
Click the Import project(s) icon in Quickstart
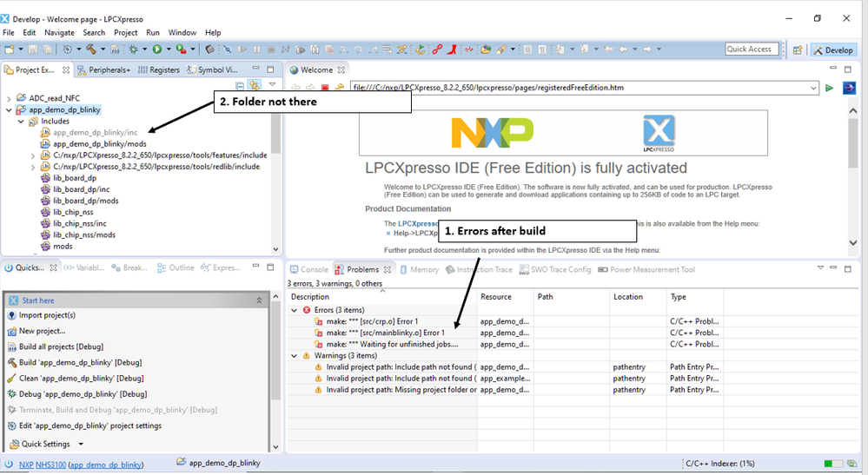(11, 315)
